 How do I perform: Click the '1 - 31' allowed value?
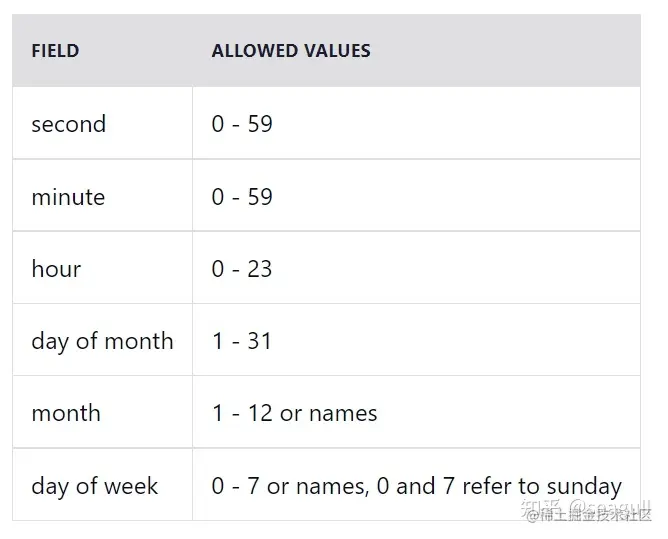[x=242, y=341]
